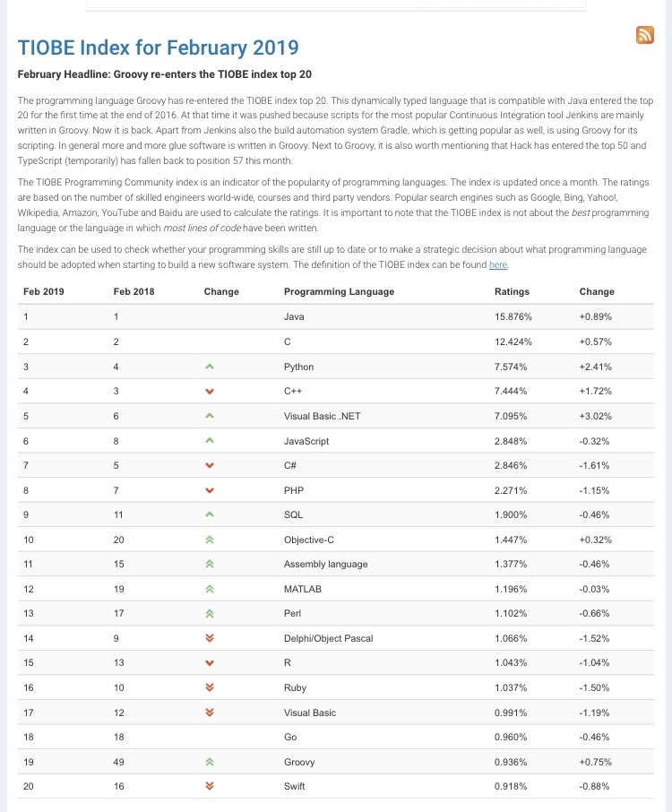Click the Ratings column header
Screen dimensions: 672x812
tap(512, 291)
